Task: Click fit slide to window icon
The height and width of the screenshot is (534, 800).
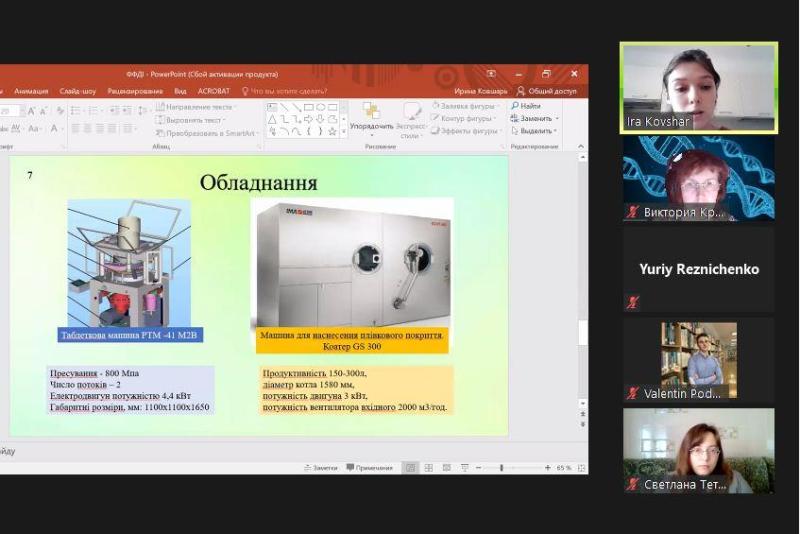Action: point(582,468)
